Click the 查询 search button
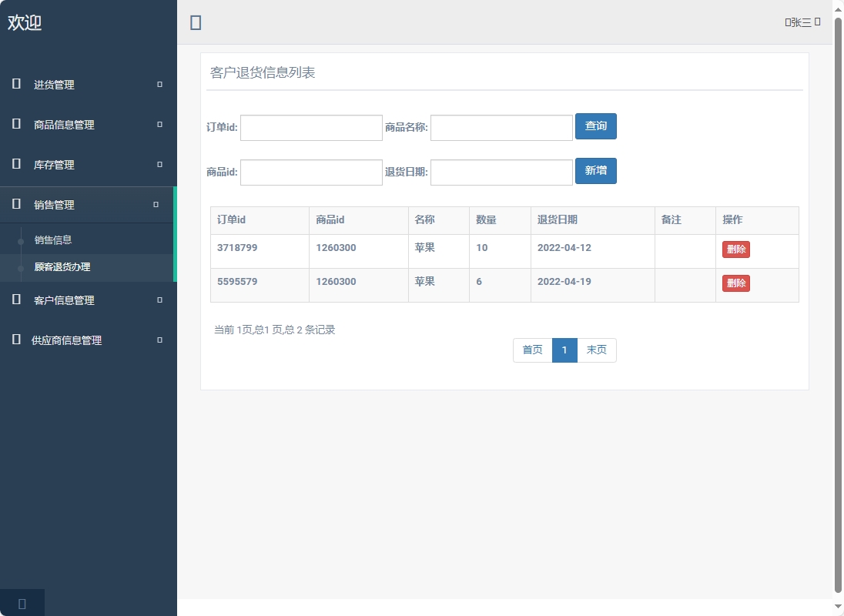844x616 pixels. pos(596,127)
